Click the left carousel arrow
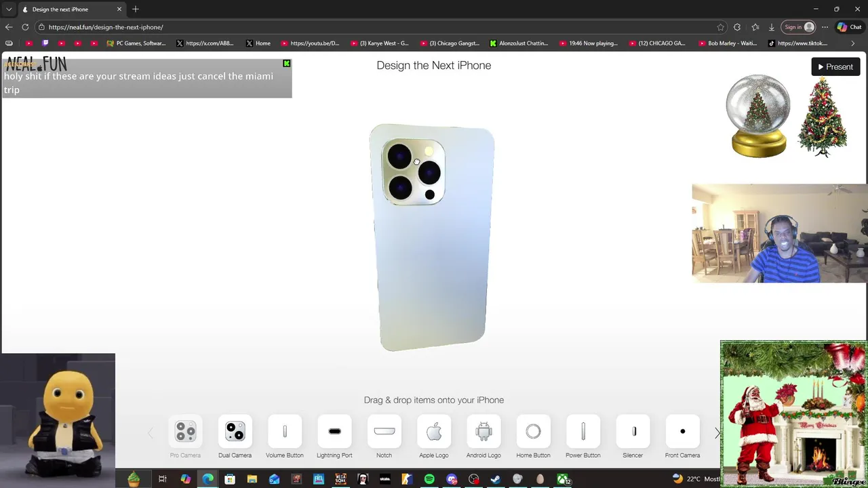The height and width of the screenshot is (488, 868). pyautogui.click(x=151, y=433)
